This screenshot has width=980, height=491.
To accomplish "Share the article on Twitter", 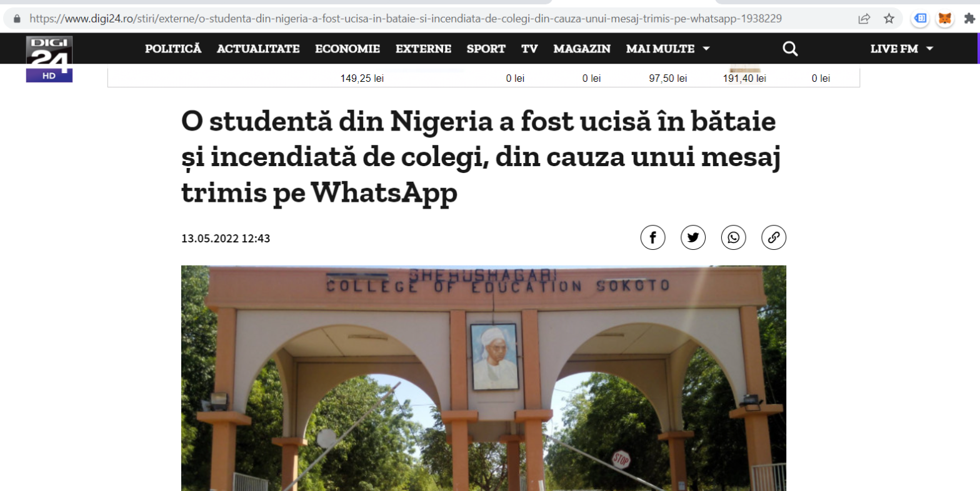I will coord(693,237).
